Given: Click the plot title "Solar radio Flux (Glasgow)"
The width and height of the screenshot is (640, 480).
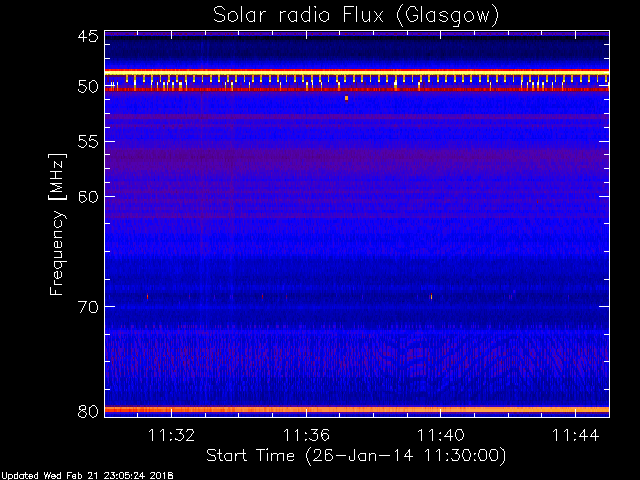Looking at the screenshot, I should [x=356, y=16].
